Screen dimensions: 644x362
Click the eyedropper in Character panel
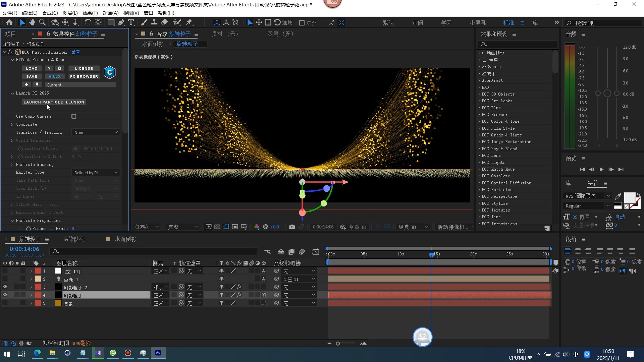(x=618, y=196)
